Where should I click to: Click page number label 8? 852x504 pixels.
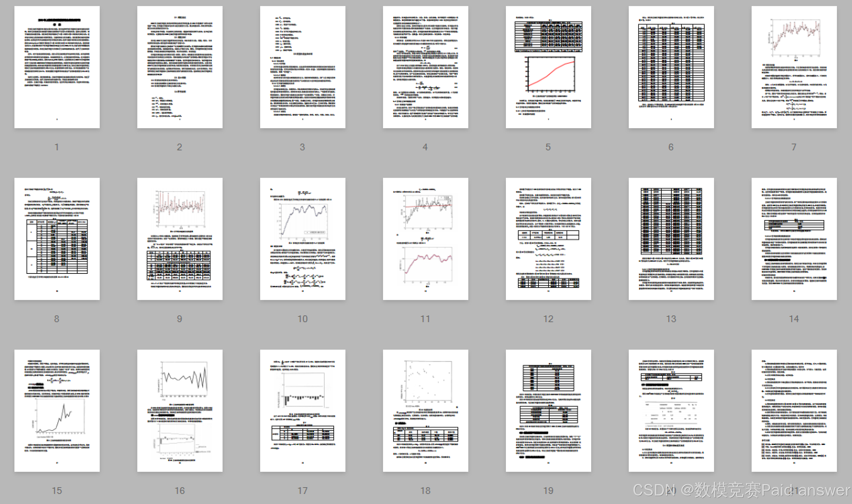click(x=57, y=319)
